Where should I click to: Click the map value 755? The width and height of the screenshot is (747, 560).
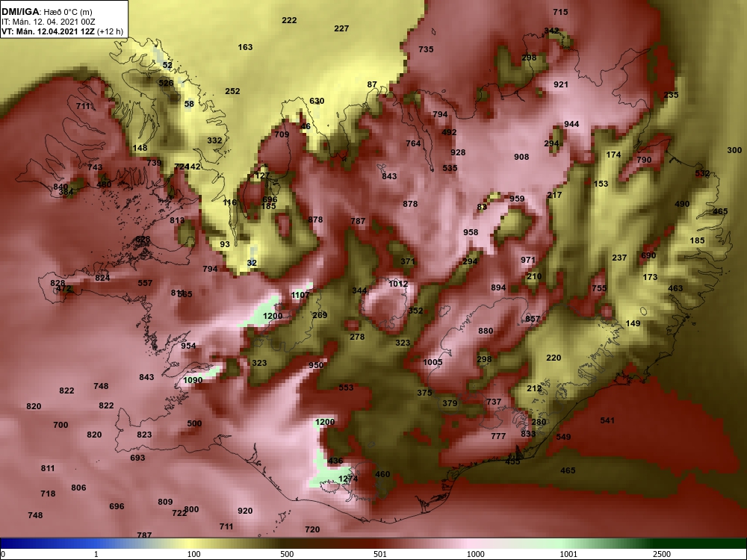[x=599, y=288]
